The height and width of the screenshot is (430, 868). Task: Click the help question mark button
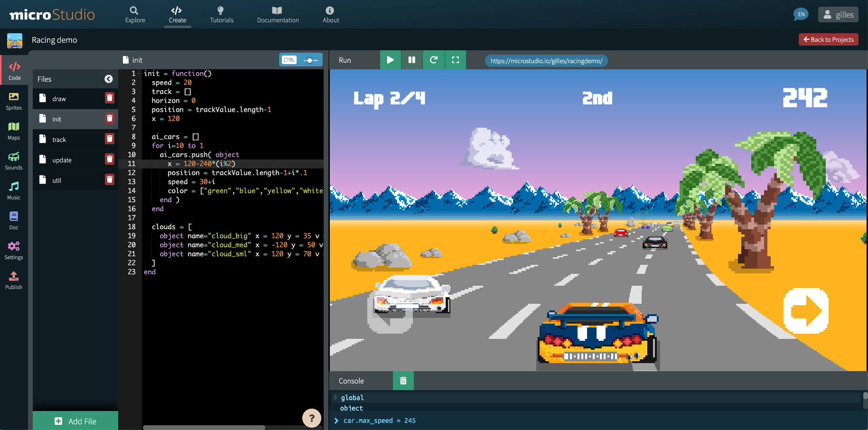pos(311,418)
